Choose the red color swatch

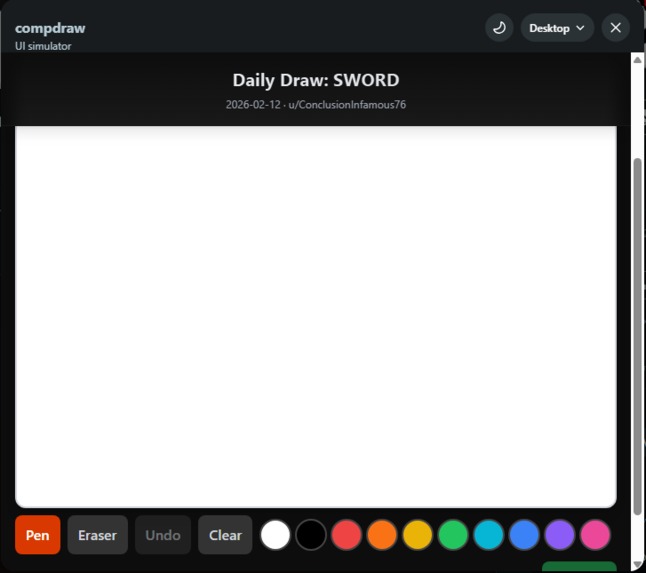point(346,535)
